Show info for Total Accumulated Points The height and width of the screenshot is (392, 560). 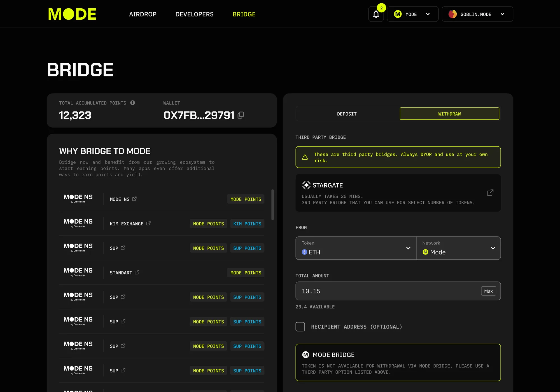(133, 103)
